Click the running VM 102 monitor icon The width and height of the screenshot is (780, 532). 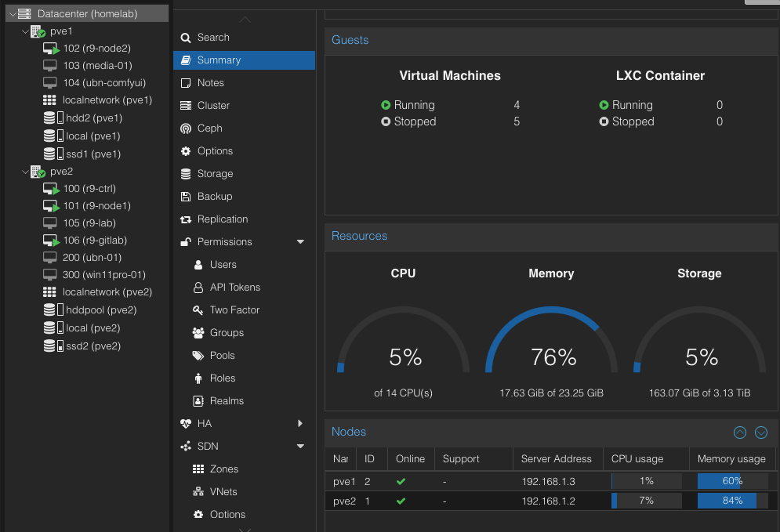[51, 49]
